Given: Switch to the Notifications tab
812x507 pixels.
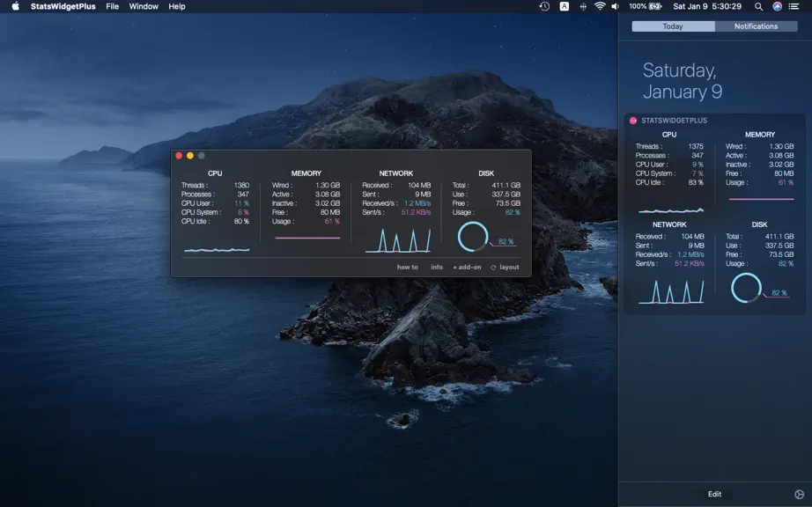Looking at the screenshot, I should [x=756, y=26].
